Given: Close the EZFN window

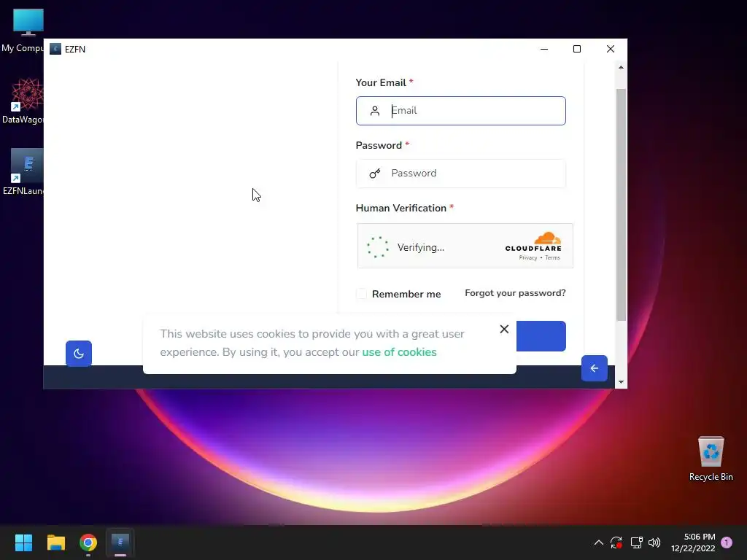Looking at the screenshot, I should [611, 49].
